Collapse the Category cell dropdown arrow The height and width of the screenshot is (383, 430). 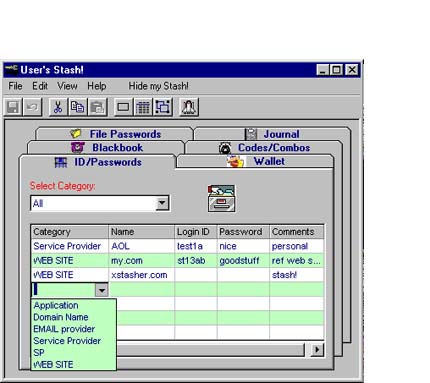(102, 290)
